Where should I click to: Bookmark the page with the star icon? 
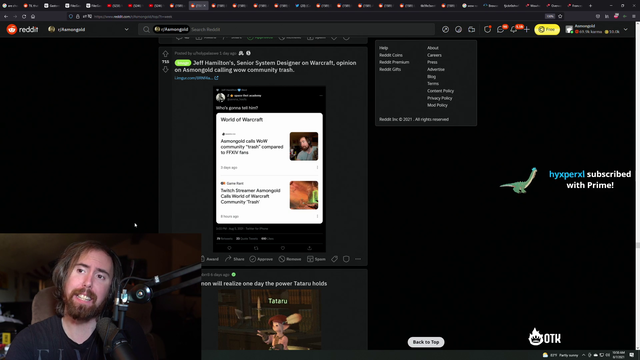pyautogui.click(x=560, y=16)
